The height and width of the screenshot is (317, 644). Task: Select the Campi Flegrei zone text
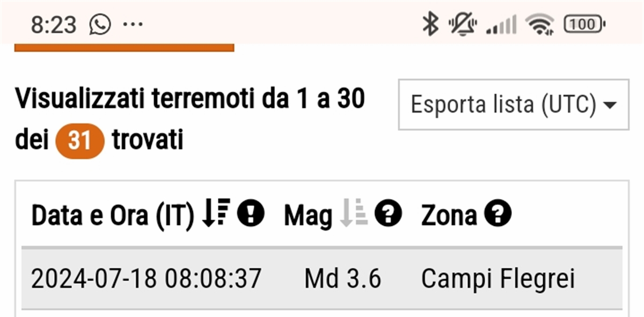(x=497, y=279)
